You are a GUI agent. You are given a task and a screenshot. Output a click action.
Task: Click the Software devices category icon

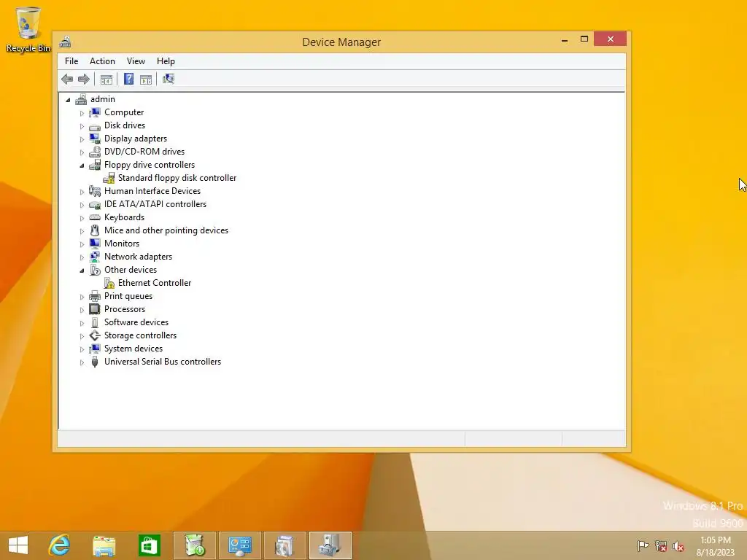coord(95,322)
